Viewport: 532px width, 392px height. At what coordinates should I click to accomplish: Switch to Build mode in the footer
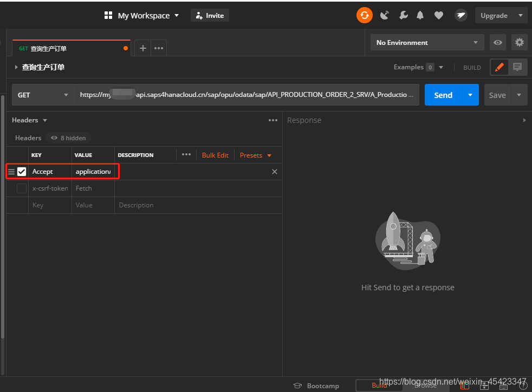(x=379, y=386)
